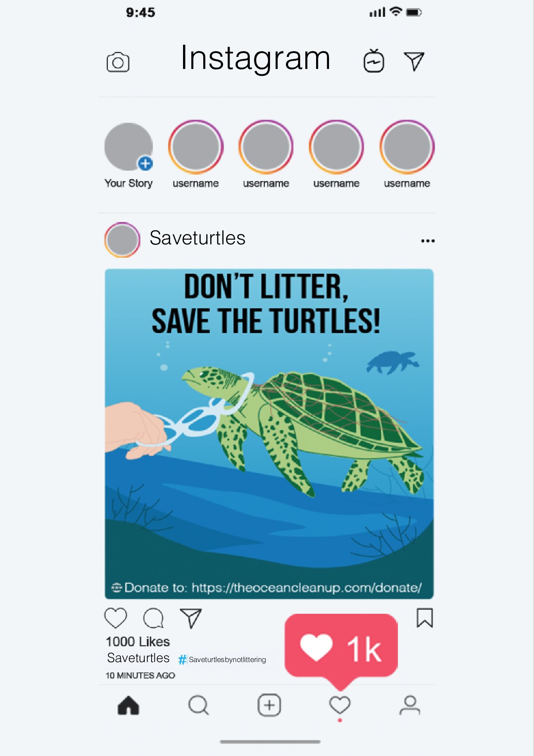Viewport: 534px width, 756px height.
Task: Tap the 1k likes notification bubble
Action: [341, 646]
